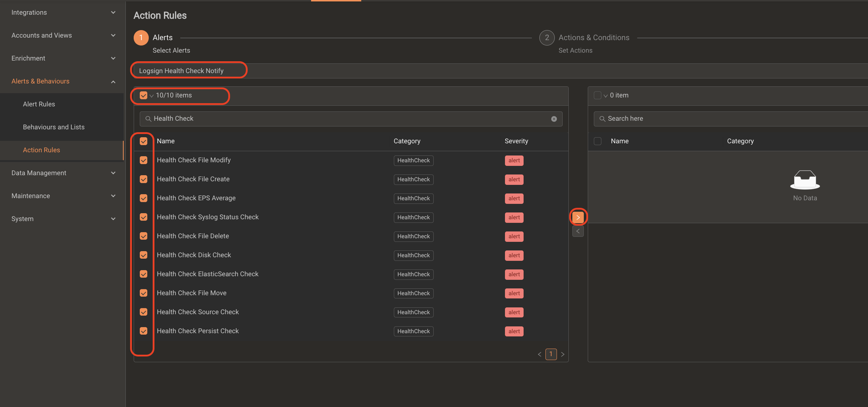The width and height of the screenshot is (868, 407).
Task: Move selected alerts to the right panel
Action: click(x=578, y=217)
